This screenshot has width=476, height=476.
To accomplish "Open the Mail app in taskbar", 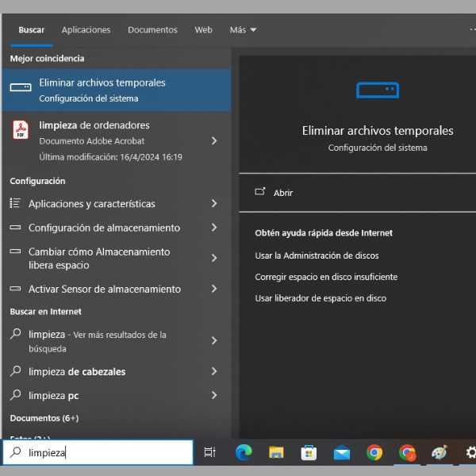I will pos(342,452).
